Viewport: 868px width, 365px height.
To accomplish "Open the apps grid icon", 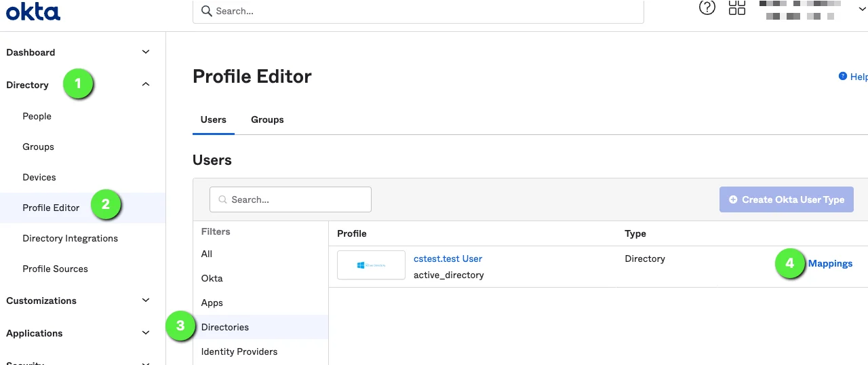I will (x=737, y=7).
